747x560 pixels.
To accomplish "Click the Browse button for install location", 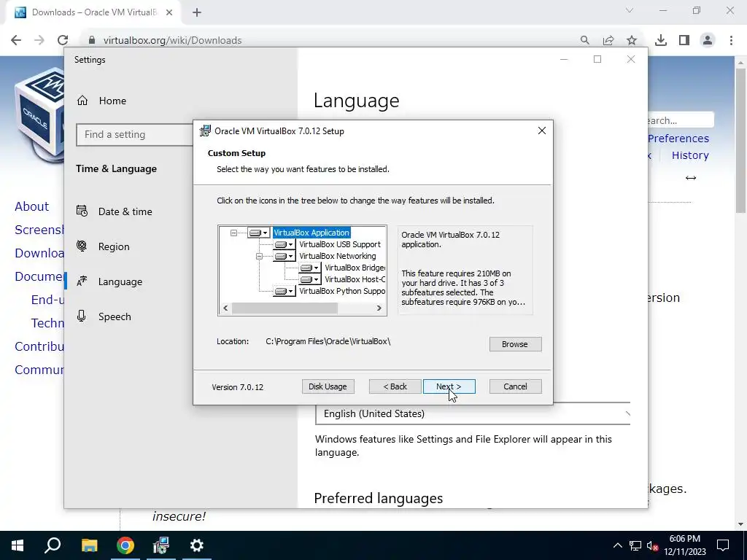I will click(x=515, y=344).
